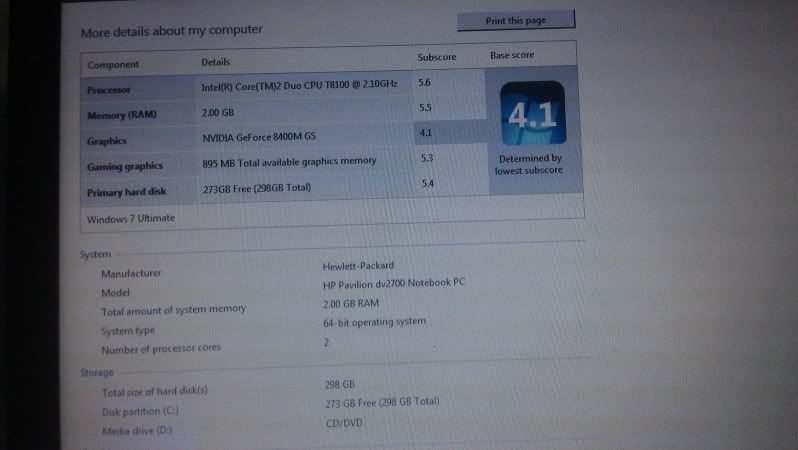Click the System type label
798x450 pixels.
[128, 331]
